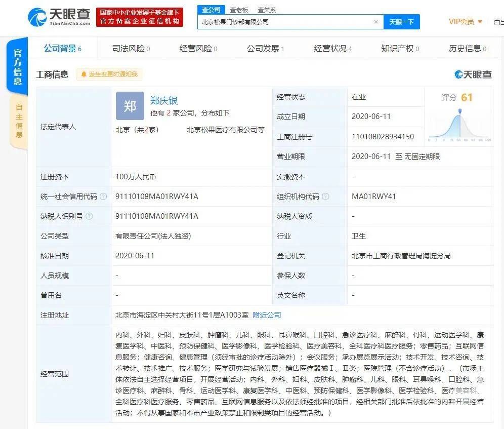504x429 pixels.
Task: Select establishment date 2020-06-11 value
Action: coord(371,116)
